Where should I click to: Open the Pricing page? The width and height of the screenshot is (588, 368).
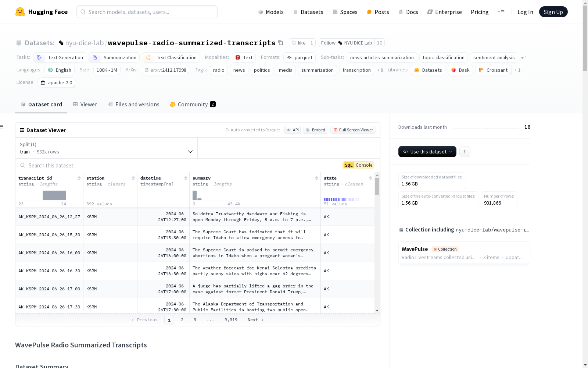[480, 12]
